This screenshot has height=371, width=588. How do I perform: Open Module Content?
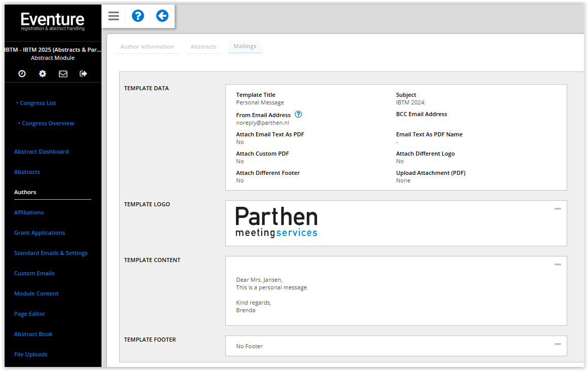point(36,293)
